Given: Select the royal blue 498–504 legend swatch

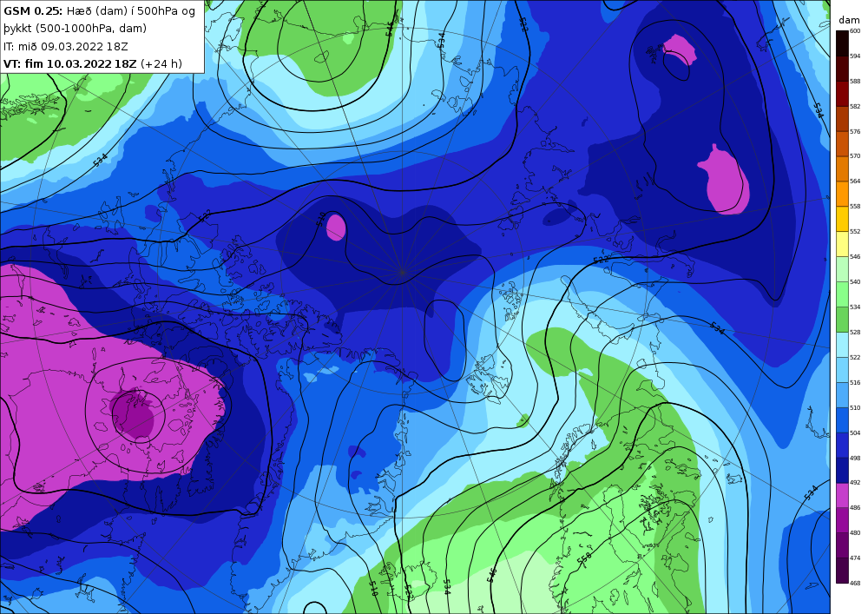Looking at the screenshot, I should coord(842,446).
